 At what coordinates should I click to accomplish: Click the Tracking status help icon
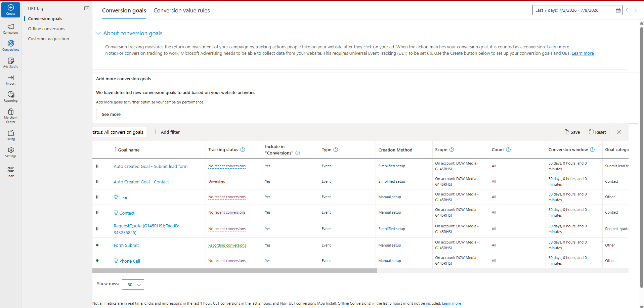[x=243, y=150]
